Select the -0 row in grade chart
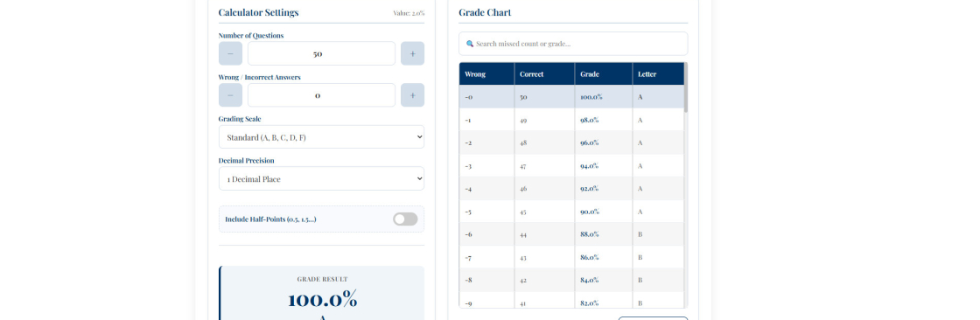The height and width of the screenshot is (320, 980). click(x=571, y=97)
